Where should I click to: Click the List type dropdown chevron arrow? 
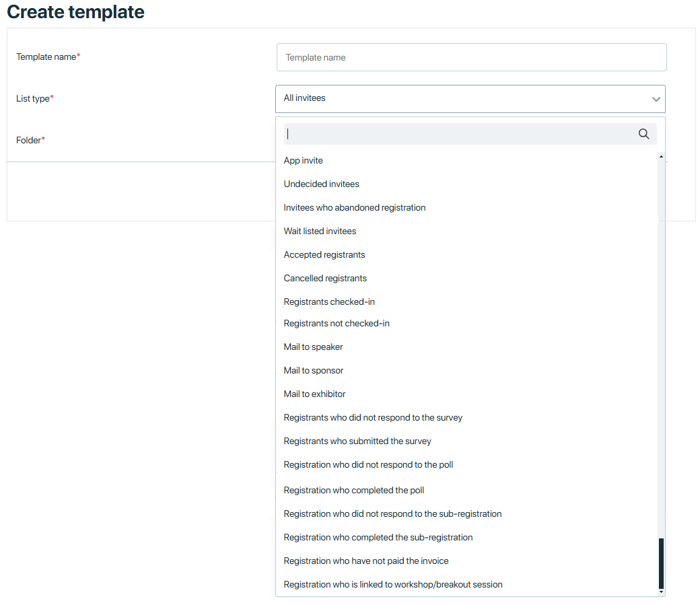[x=656, y=99]
